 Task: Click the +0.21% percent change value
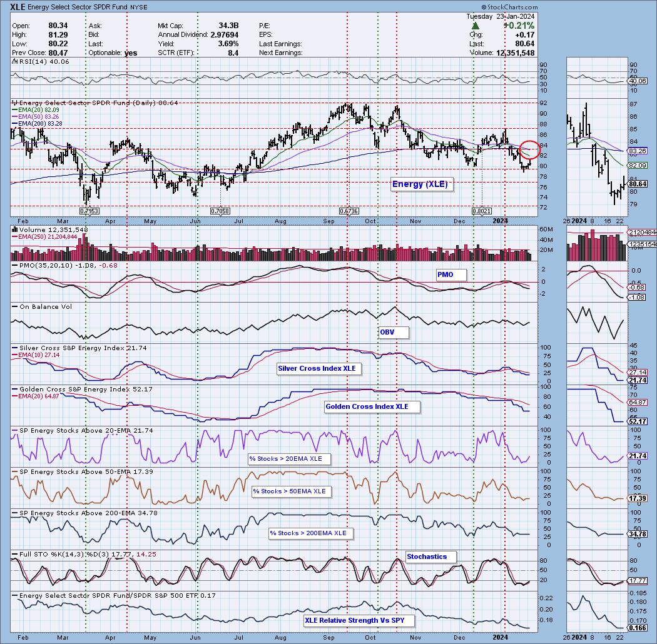[519, 26]
